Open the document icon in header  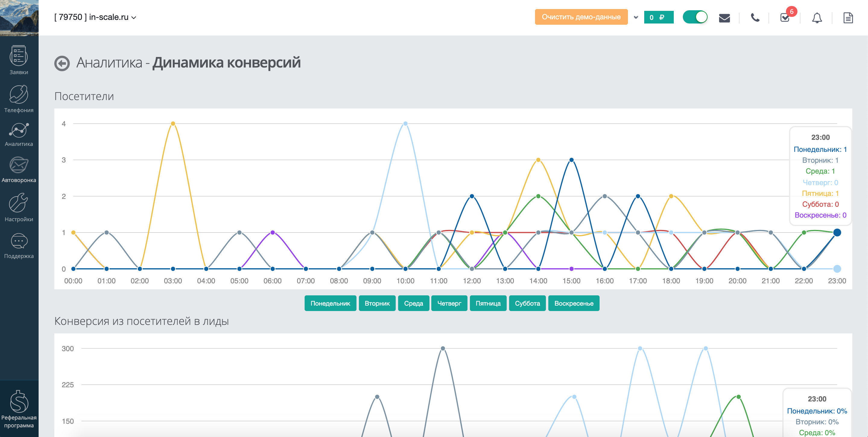tap(848, 17)
